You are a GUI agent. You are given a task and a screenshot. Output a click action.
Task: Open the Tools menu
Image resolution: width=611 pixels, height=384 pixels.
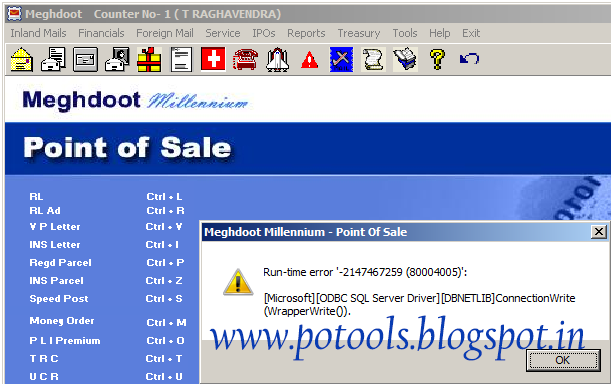click(x=404, y=33)
